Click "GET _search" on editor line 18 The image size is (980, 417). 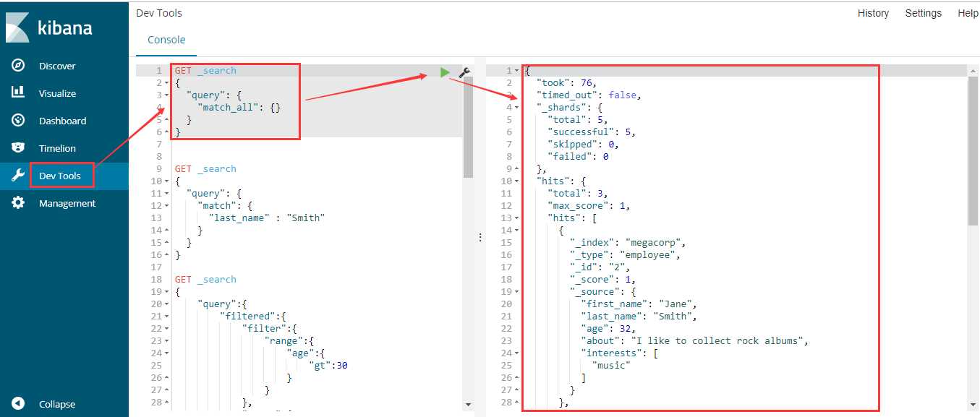(205, 280)
